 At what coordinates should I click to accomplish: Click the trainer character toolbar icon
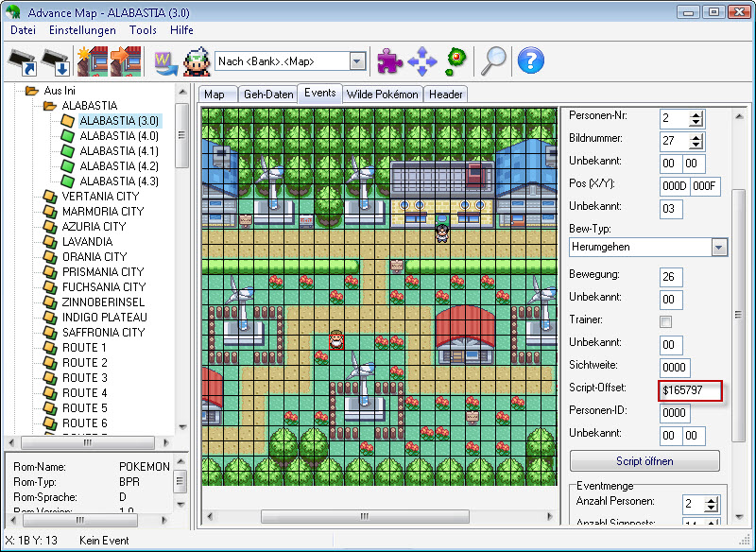pyautogui.click(x=198, y=61)
